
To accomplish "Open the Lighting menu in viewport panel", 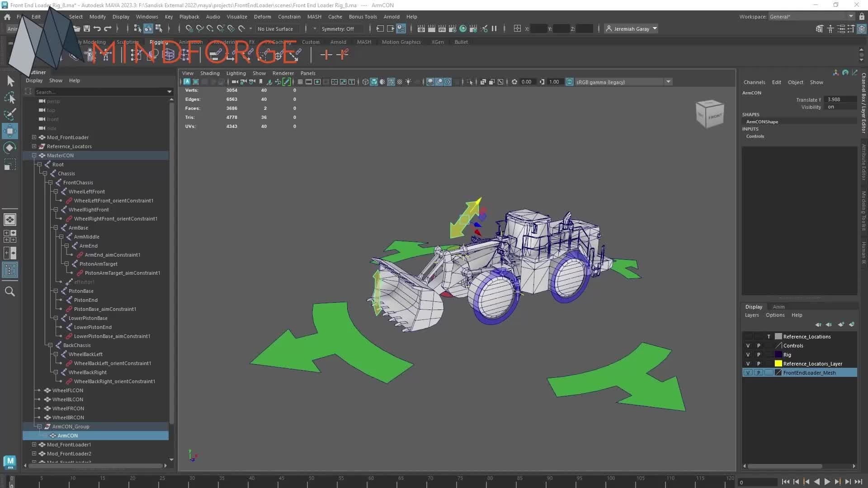I will tap(236, 73).
